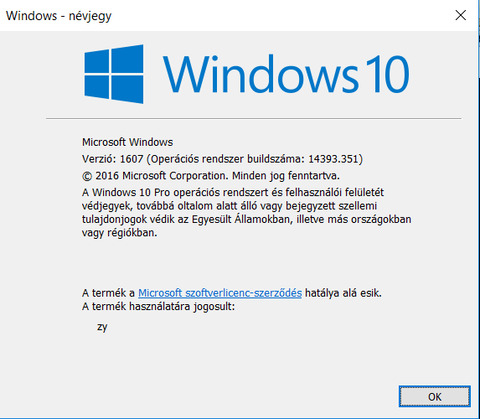480x419 pixels.
Task: Click the 'vagy régiókban.' text line
Action: coord(119,233)
